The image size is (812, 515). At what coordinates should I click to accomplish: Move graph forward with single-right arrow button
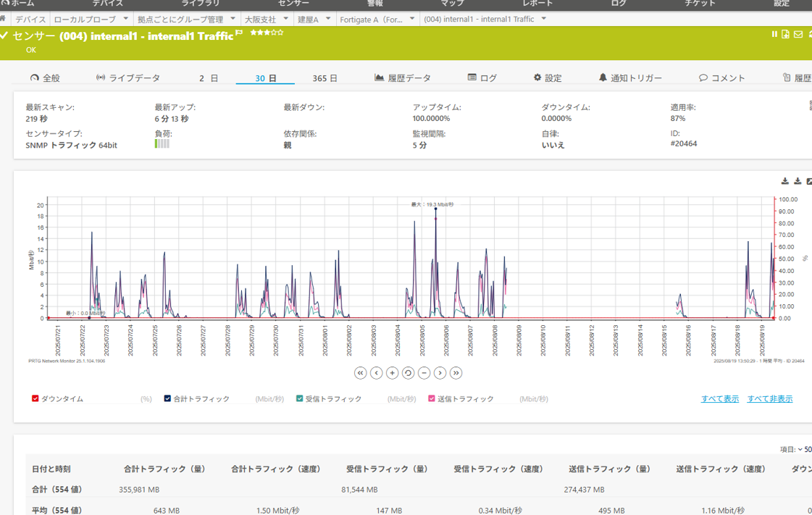click(x=440, y=372)
